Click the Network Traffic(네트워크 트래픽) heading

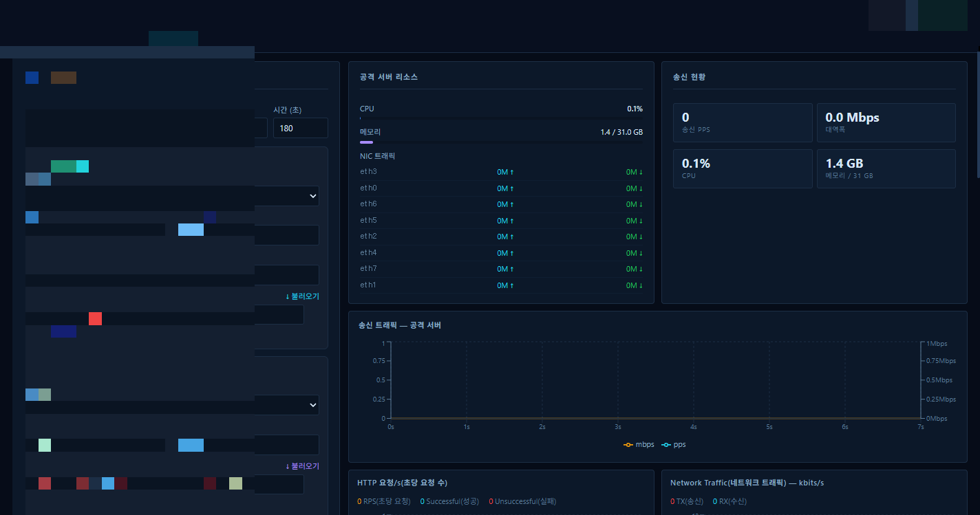pos(747,483)
